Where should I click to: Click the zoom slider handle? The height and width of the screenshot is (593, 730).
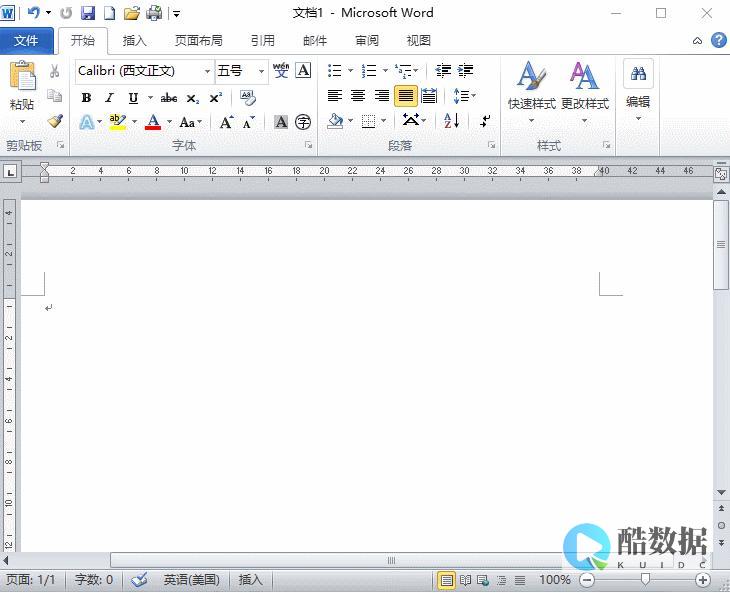click(x=645, y=580)
